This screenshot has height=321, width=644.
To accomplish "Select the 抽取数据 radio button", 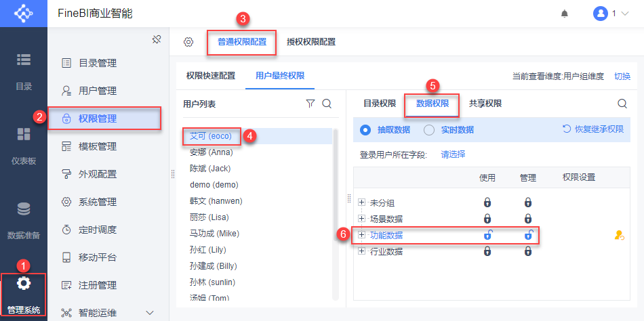I will coord(365,130).
